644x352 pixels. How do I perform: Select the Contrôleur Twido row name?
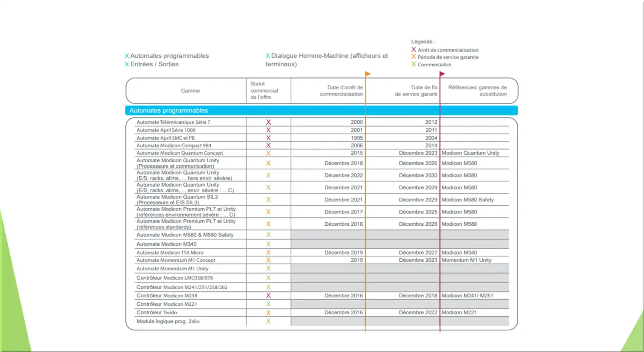(x=157, y=313)
